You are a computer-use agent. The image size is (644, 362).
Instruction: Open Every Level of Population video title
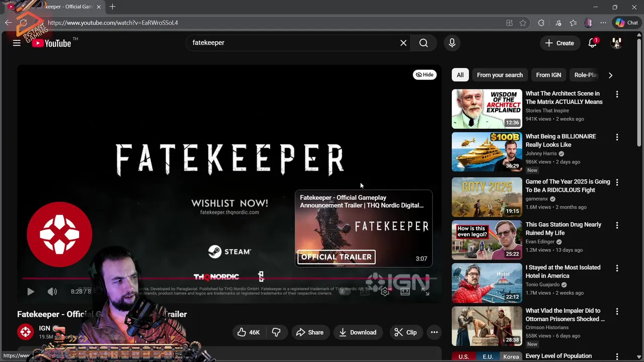pyautogui.click(x=558, y=356)
